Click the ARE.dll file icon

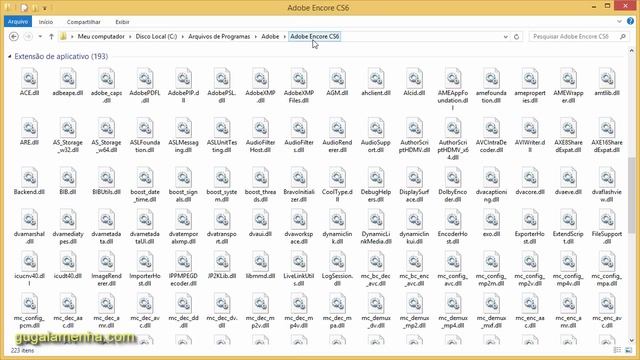pyautogui.click(x=29, y=128)
